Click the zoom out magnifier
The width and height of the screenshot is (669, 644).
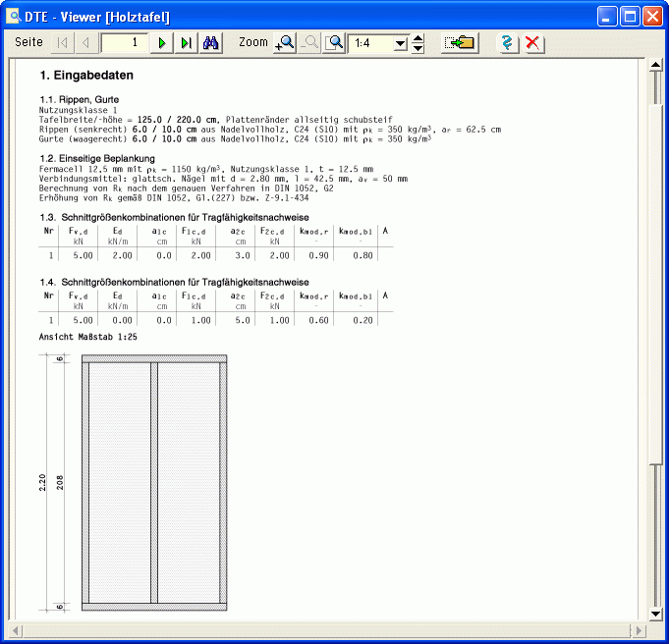[x=309, y=43]
